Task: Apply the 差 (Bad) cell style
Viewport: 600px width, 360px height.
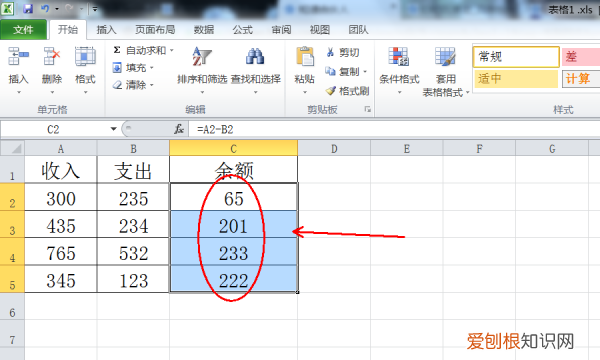Action: [581, 57]
